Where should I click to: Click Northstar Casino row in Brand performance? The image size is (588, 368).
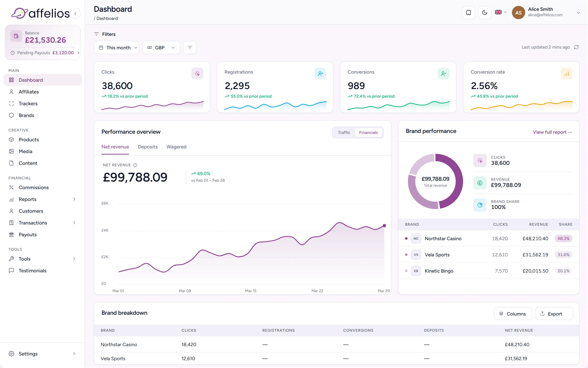click(489, 238)
